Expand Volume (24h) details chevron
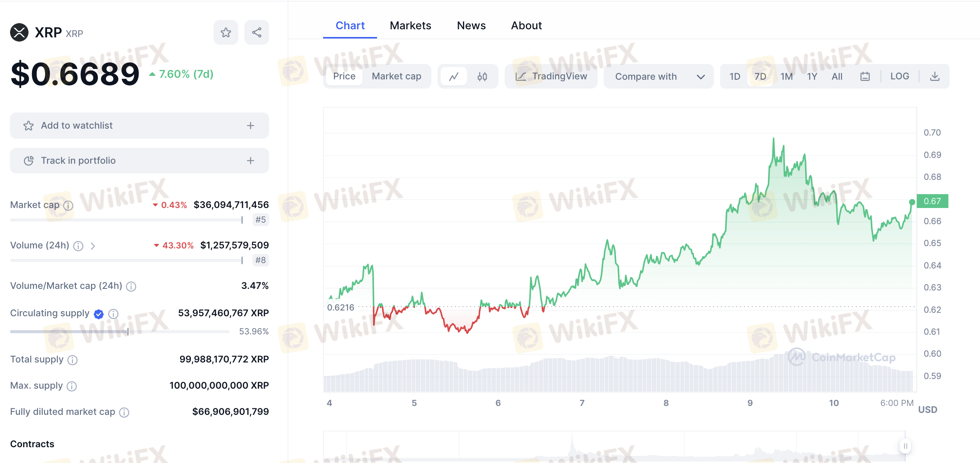The width and height of the screenshot is (980, 463). coord(93,246)
